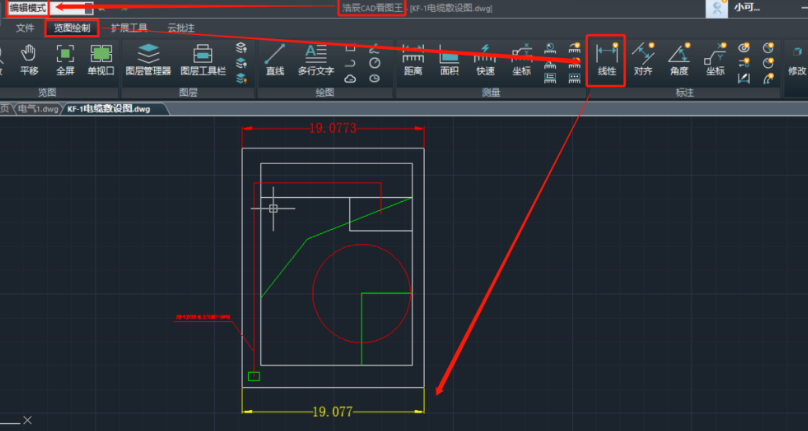Select the 线性 linear dimension tool
808x431 pixels.
click(x=606, y=58)
